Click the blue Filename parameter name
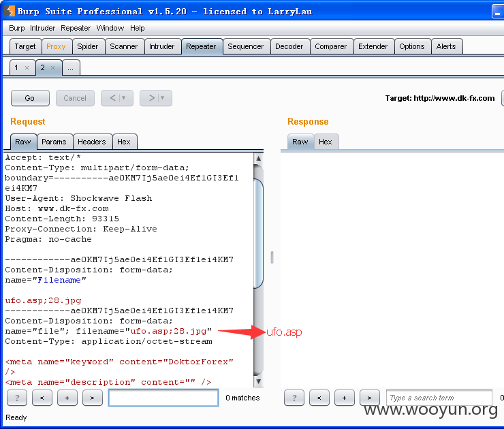Screen dimensions: 504x429 click(x=59, y=281)
